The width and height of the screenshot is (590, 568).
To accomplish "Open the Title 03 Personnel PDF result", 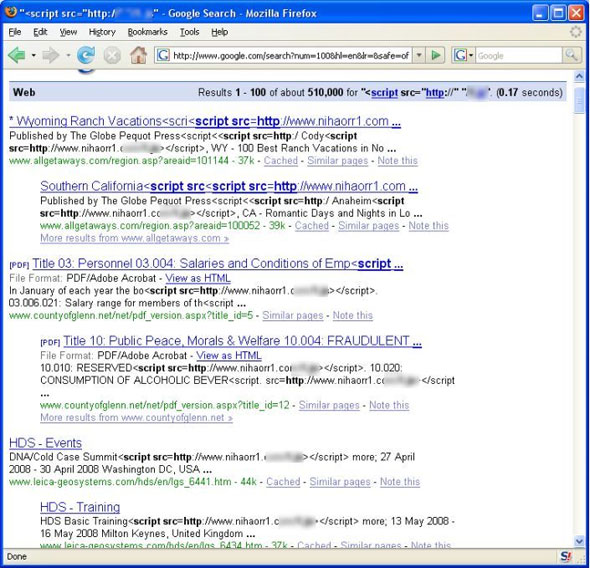I will [x=217, y=264].
